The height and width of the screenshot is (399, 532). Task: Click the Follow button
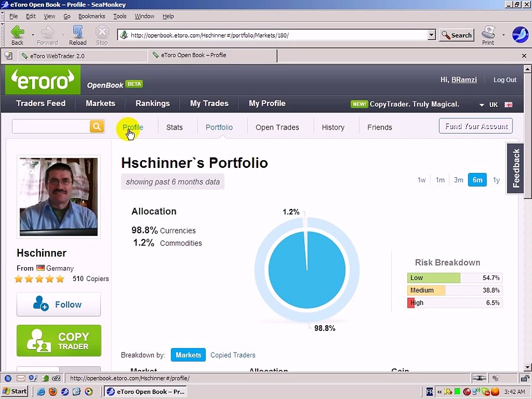point(59,304)
